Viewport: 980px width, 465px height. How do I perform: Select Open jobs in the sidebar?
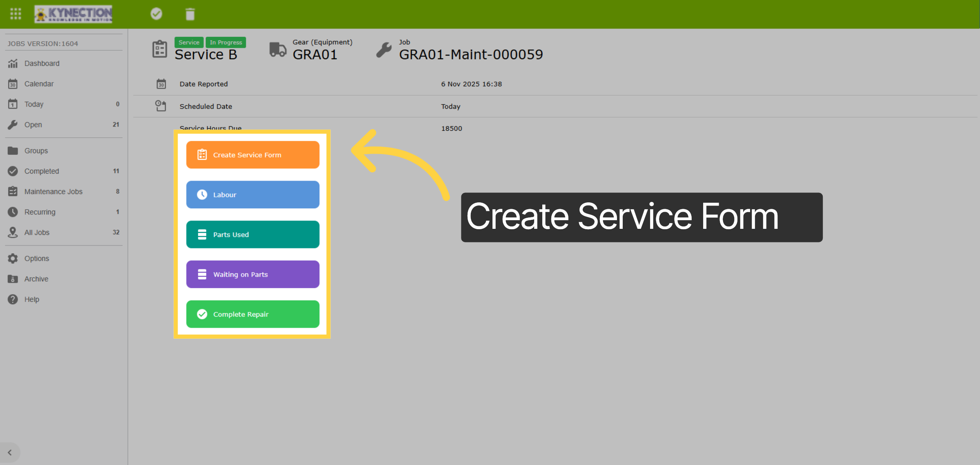pos(64,125)
